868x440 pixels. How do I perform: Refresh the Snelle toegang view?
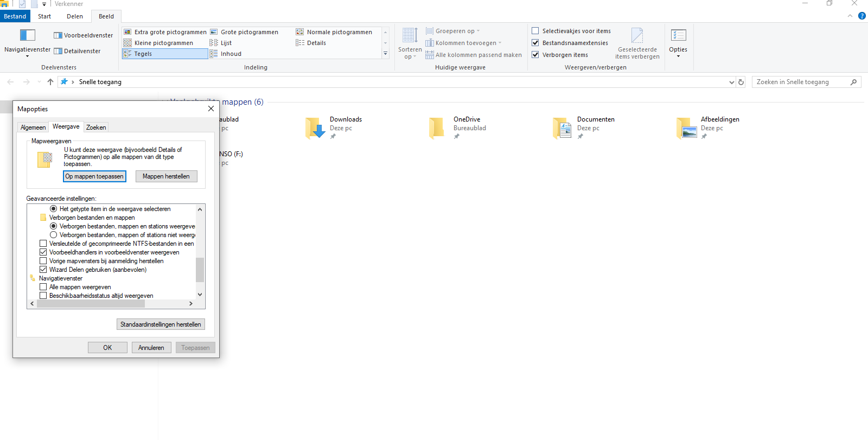click(741, 82)
